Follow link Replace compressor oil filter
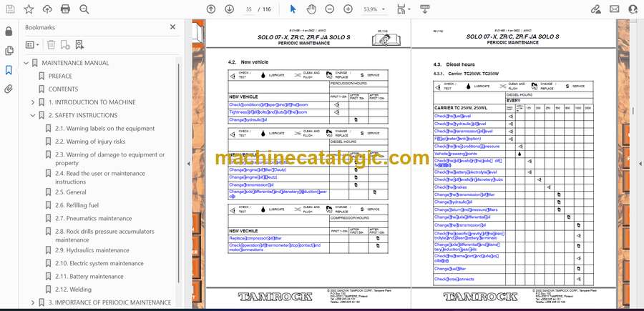The width and height of the screenshot is (644, 311). [255, 238]
